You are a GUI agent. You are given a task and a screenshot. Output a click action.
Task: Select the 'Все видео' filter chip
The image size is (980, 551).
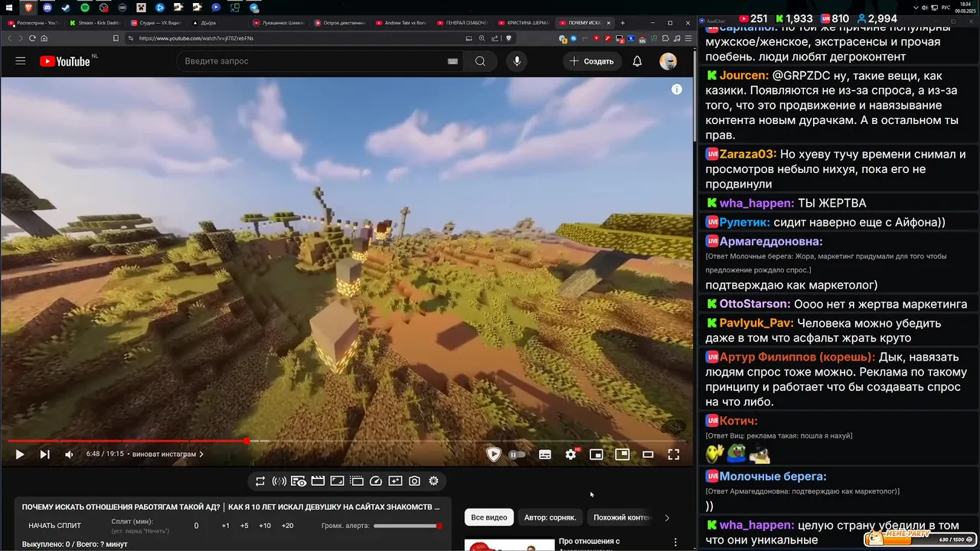click(x=488, y=517)
